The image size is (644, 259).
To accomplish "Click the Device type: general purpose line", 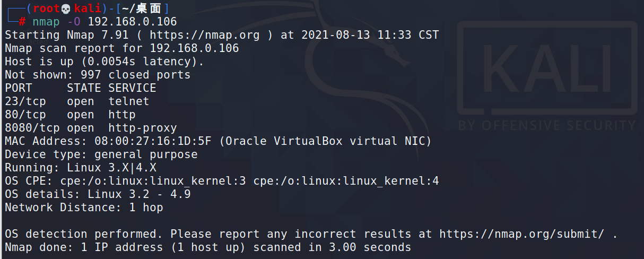I will tap(101, 154).
